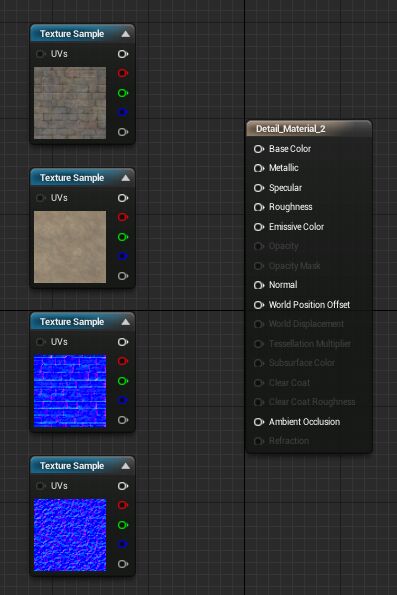
Task: Select the beige sand texture thumbnail
Action: [70, 247]
